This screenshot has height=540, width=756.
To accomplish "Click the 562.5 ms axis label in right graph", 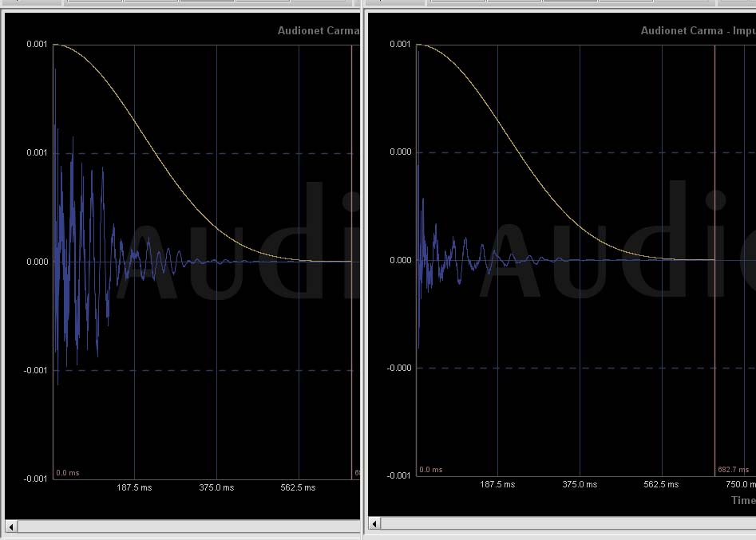I will click(661, 484).
